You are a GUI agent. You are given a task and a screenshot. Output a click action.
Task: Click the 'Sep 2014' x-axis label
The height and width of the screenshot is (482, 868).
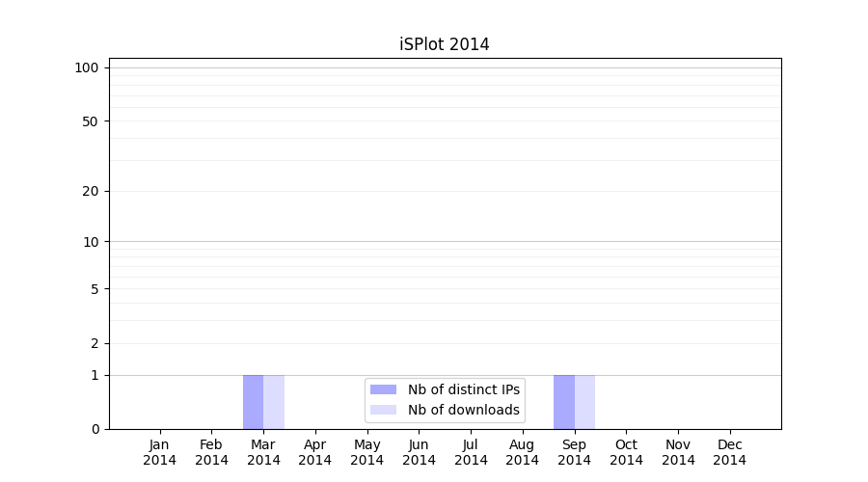(x=574, y=452)
